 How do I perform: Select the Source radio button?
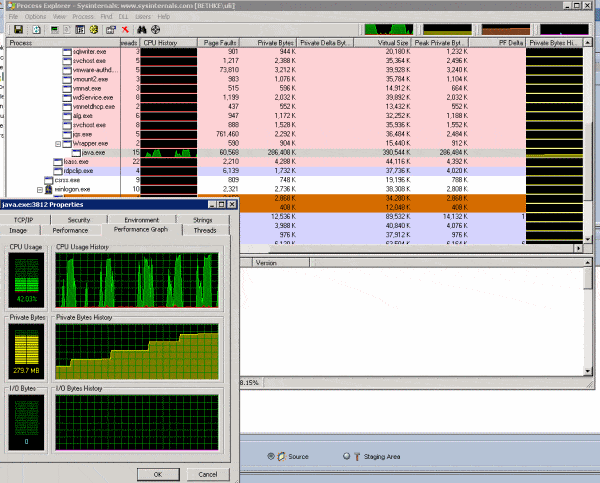[271, 456]
